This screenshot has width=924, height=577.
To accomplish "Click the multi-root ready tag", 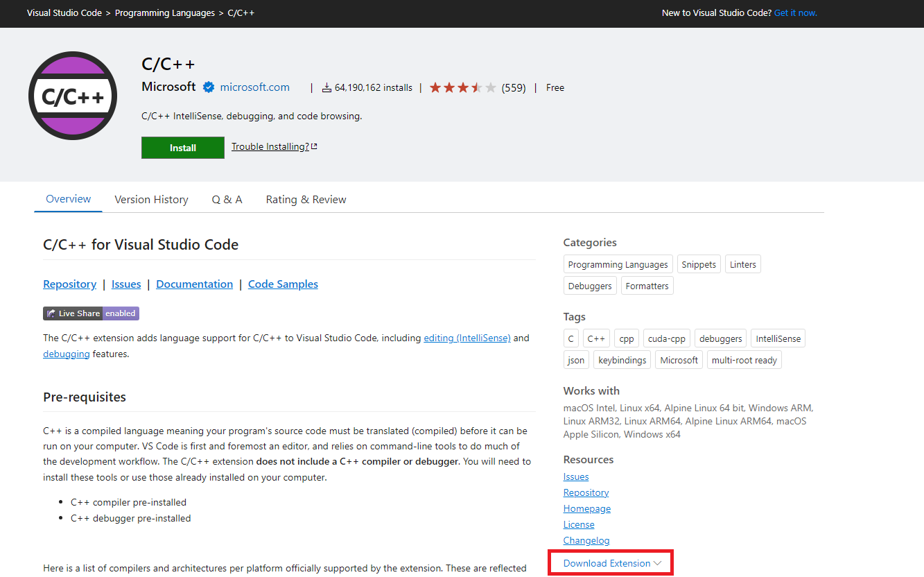I will (x=744, y=360).
